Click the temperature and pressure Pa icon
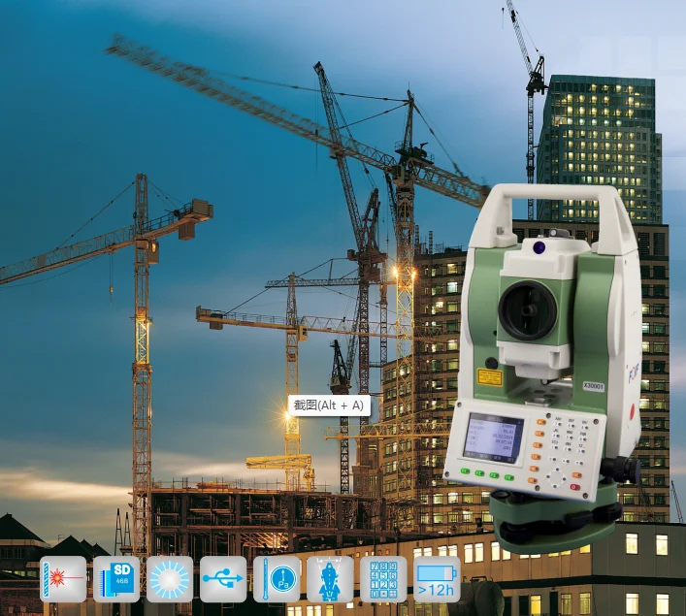 277,579
